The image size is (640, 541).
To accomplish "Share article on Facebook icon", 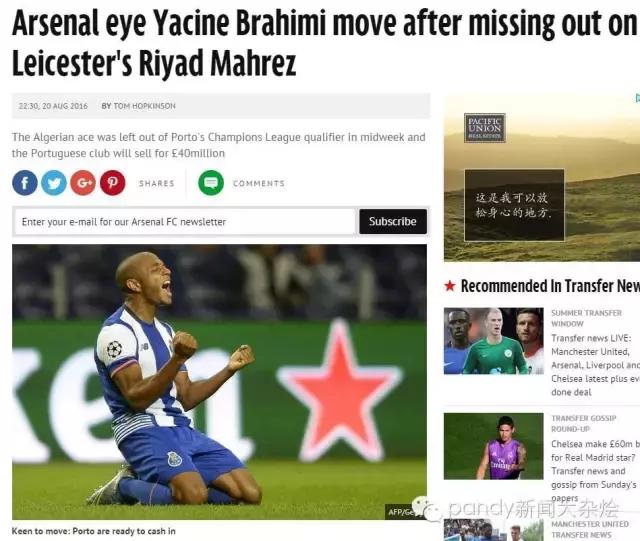I will click(x=25, y=183).
